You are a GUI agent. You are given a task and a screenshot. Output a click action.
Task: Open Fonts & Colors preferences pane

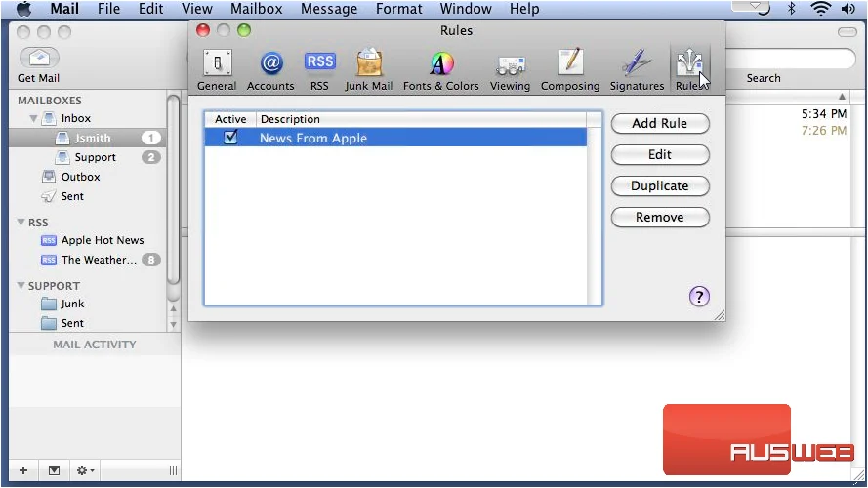tap(441, 69)
